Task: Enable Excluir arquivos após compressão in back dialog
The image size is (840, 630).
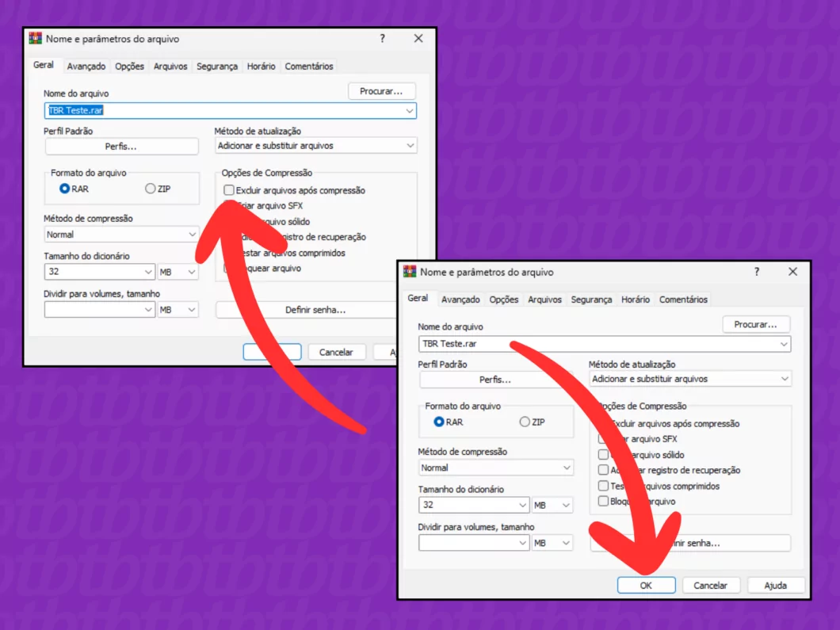Action: click(x=229, y=190)
